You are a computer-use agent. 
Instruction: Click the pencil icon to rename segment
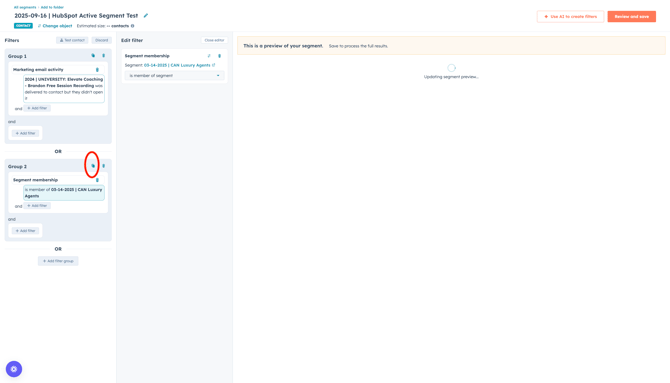tap(146, 16)
